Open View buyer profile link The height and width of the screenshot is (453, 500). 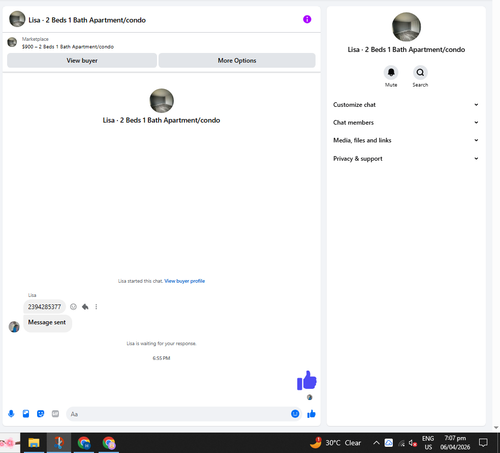tap(185, 281)
